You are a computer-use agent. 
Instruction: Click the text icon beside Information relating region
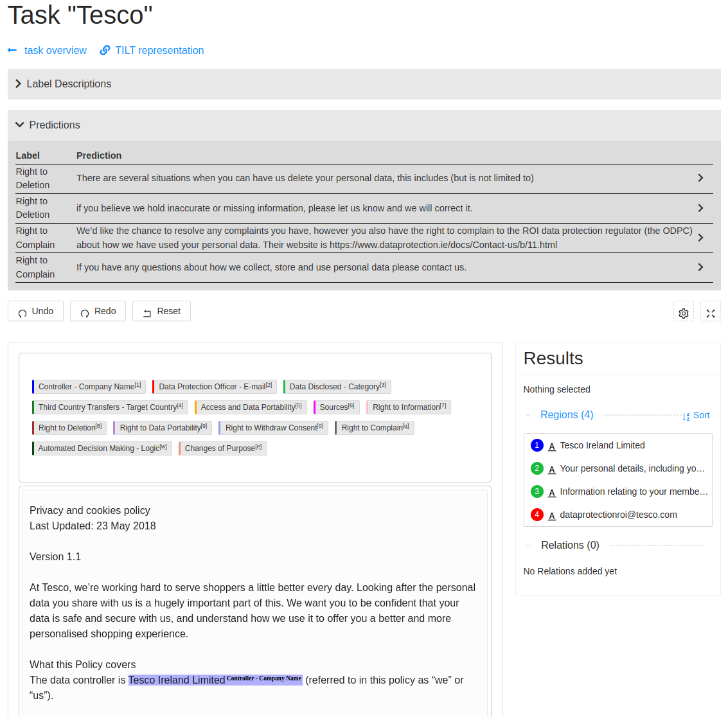pos(552,493)
